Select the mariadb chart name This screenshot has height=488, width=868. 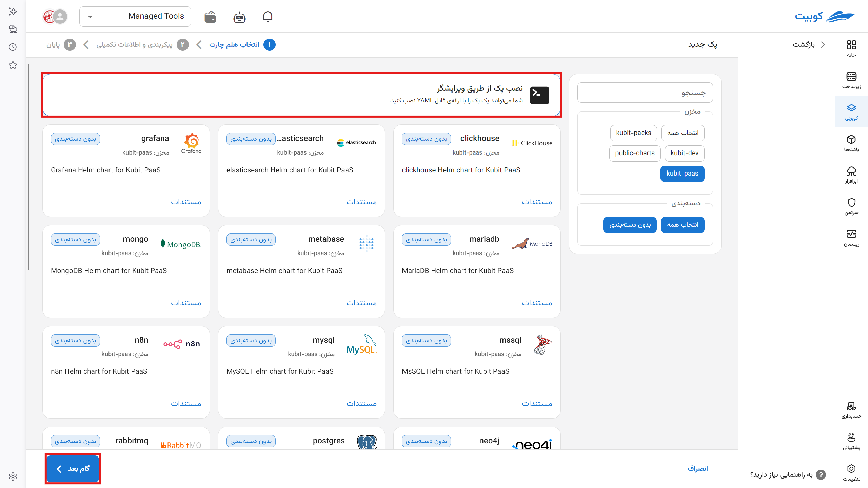tap(484, 239)
